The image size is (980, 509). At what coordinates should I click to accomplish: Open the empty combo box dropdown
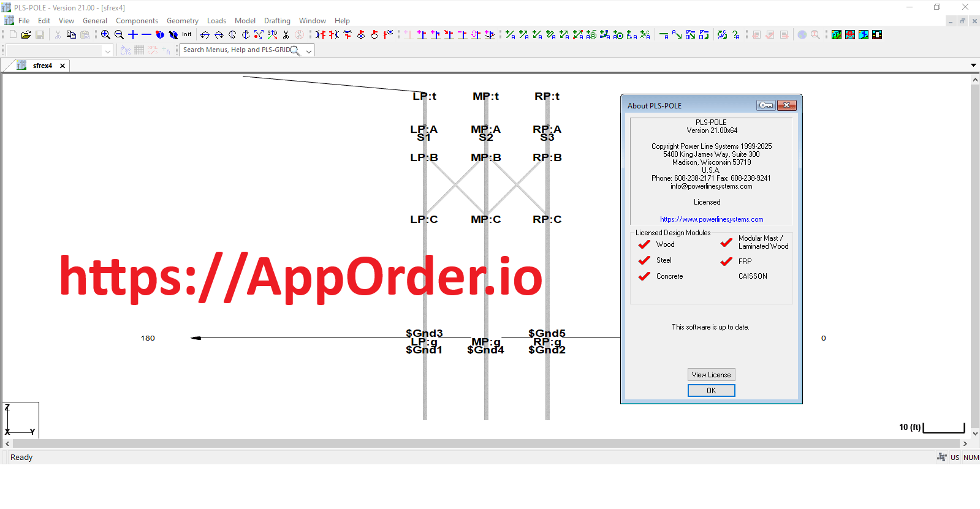point(108,51)
